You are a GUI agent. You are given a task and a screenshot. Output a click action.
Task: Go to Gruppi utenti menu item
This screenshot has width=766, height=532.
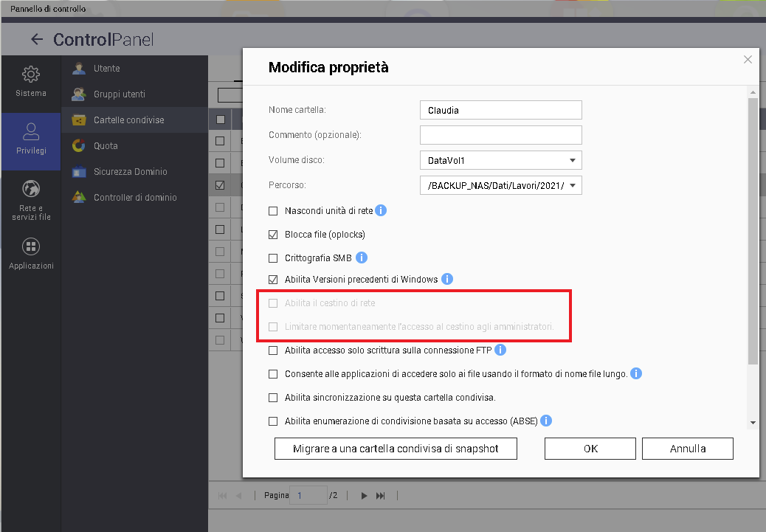(x=119, y=94)
